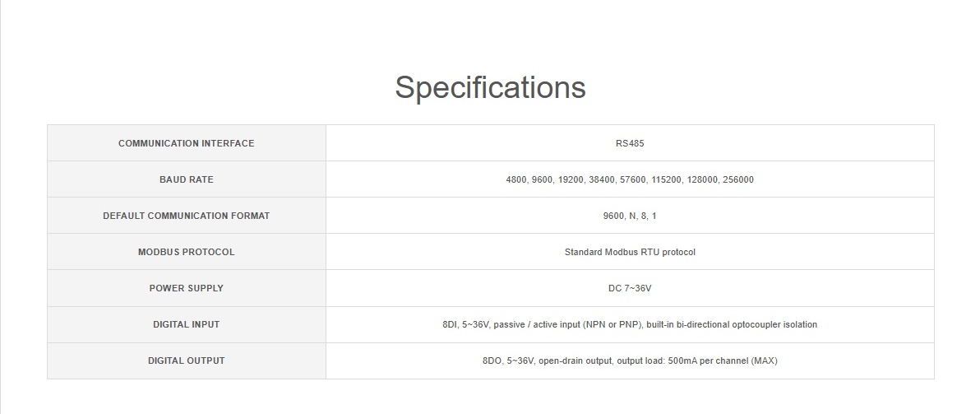Screen dimensions: 980x414
Task: Click the 256000 baud rate value
Action: 737,179
